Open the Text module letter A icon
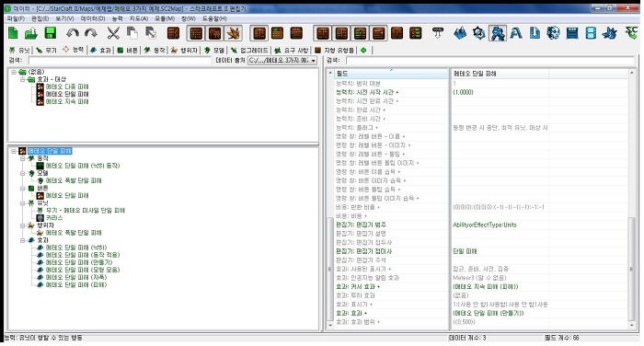This screenshot has height=346, width=644. (516, 33)
